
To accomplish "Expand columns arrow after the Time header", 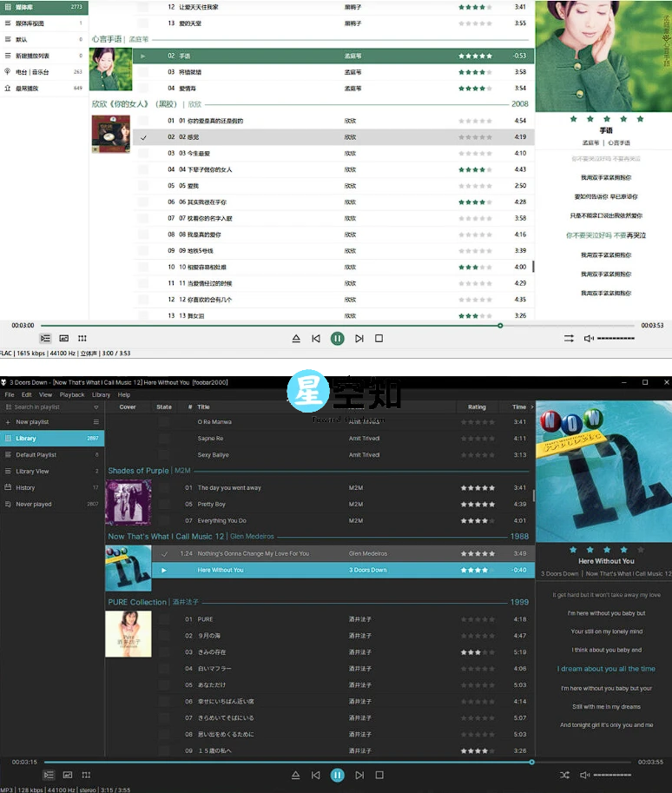I will 531,407.
